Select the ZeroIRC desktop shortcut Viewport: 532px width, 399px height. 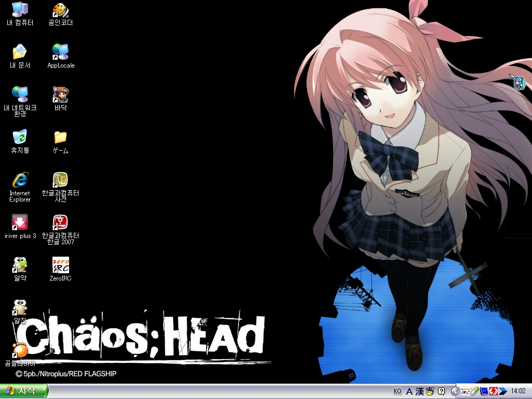60,269
